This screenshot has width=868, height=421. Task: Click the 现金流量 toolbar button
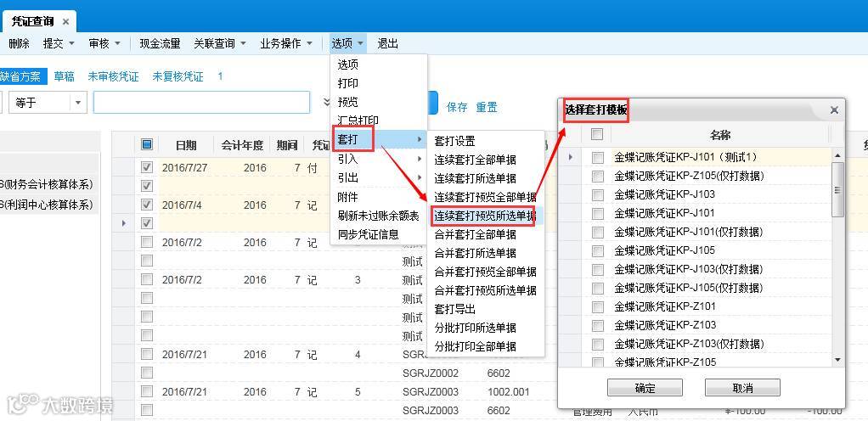(160, 43)
